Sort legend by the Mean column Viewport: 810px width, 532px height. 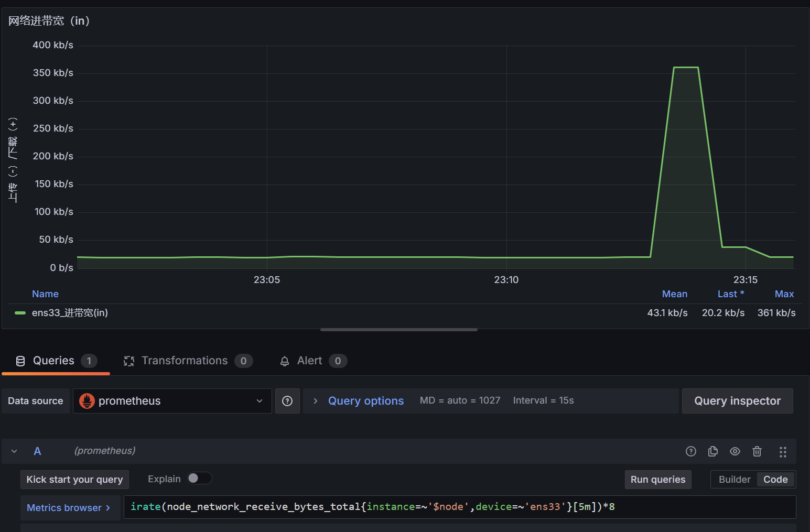click(x=674, y=294)
